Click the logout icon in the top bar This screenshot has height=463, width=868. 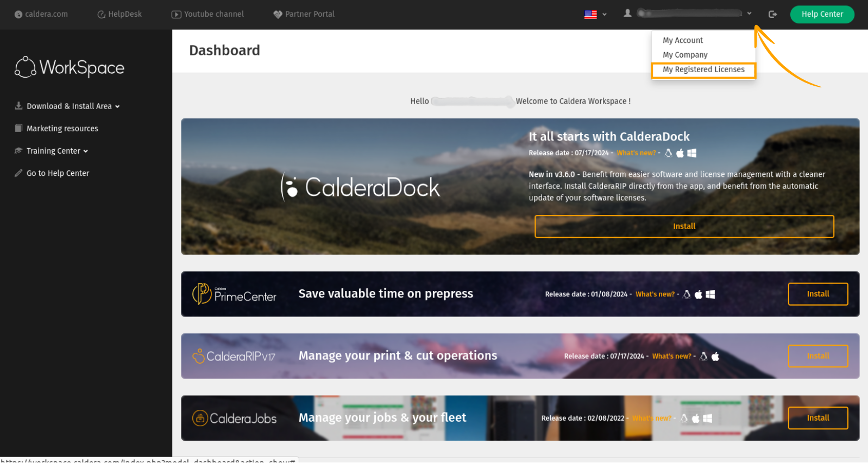[x=772, y=14]
